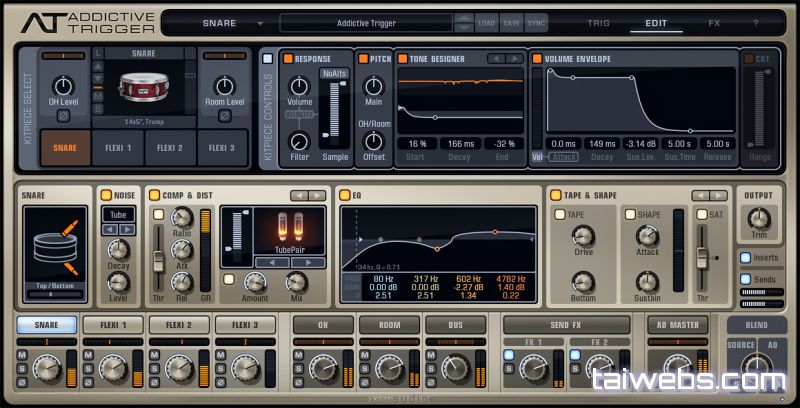Click the phase invert icon under OH Level
This screenshot has height=408, width=800.
(x=63, y=115)
